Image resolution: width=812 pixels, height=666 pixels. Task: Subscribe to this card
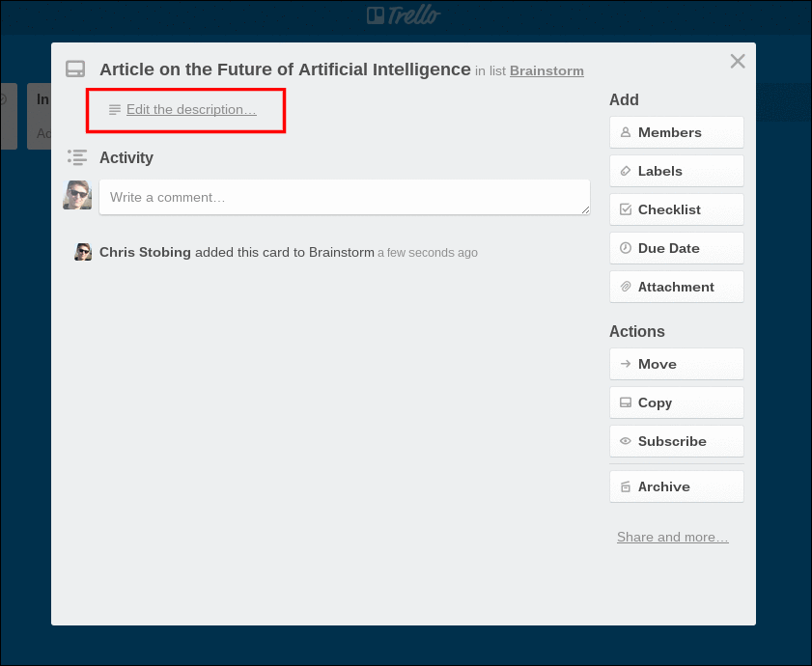(676, 441)
